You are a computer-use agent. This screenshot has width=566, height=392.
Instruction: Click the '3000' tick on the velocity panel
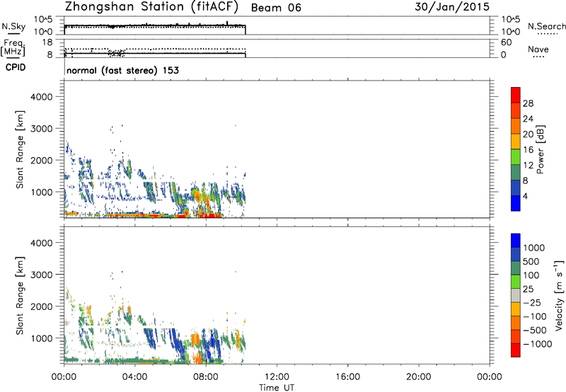click(x=42, y=275)
